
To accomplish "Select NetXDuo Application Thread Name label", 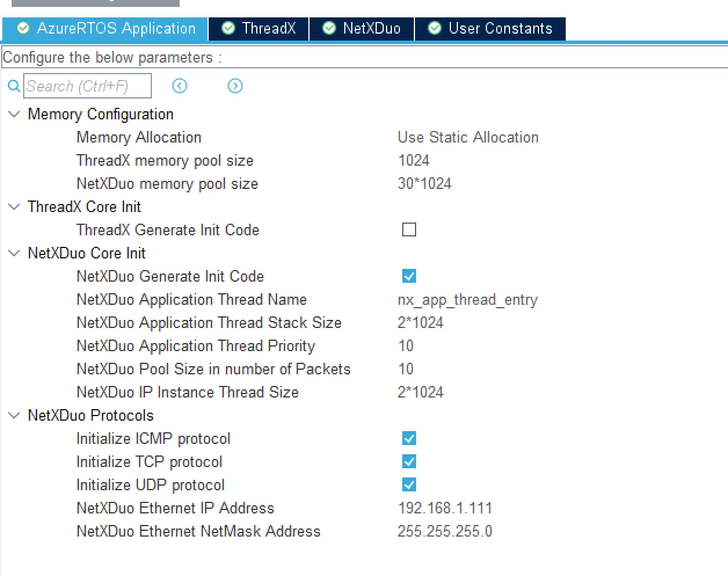I will point(192,300).
